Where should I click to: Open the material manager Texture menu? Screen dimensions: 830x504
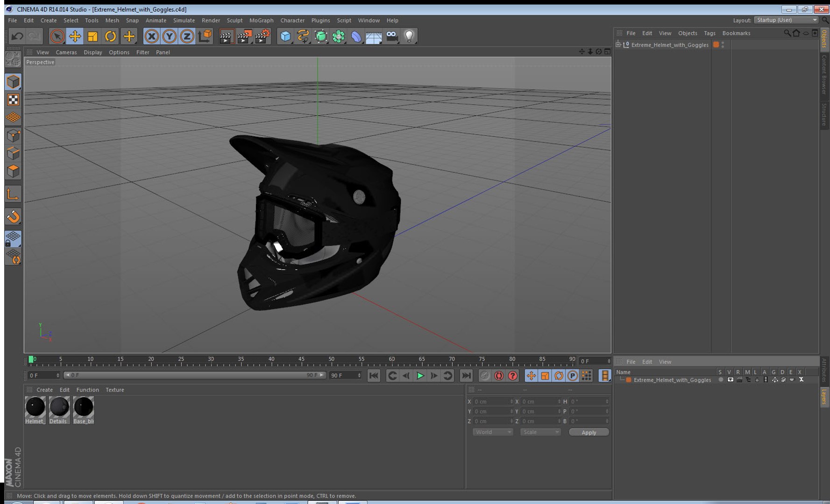point(115,390)
